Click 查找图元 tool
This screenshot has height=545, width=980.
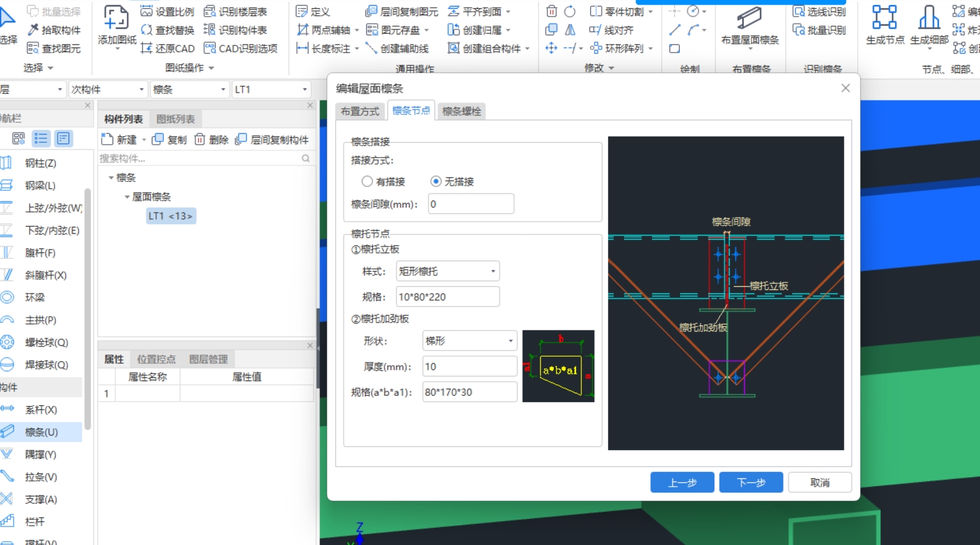pos(54,49)
